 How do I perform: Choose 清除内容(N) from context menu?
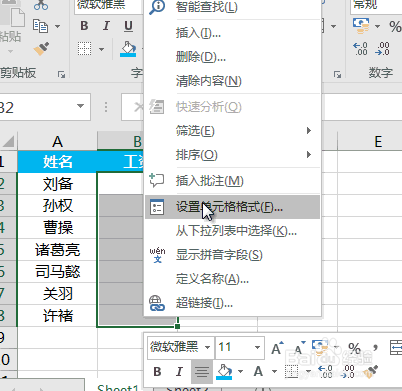[232, 81]
